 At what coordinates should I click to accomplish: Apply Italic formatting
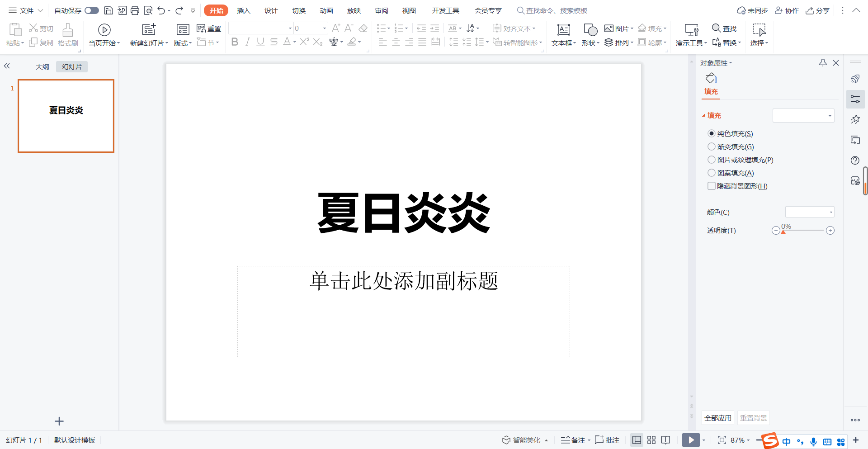click(247, 42)
